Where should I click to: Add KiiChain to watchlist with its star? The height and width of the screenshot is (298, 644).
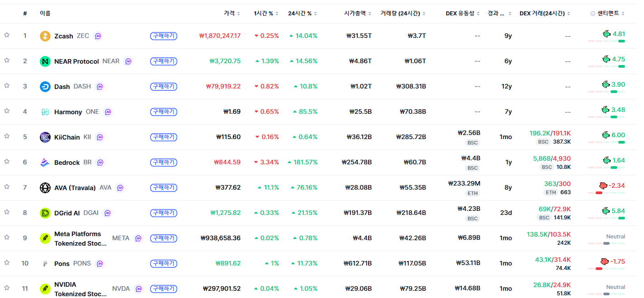pos(7,136)
